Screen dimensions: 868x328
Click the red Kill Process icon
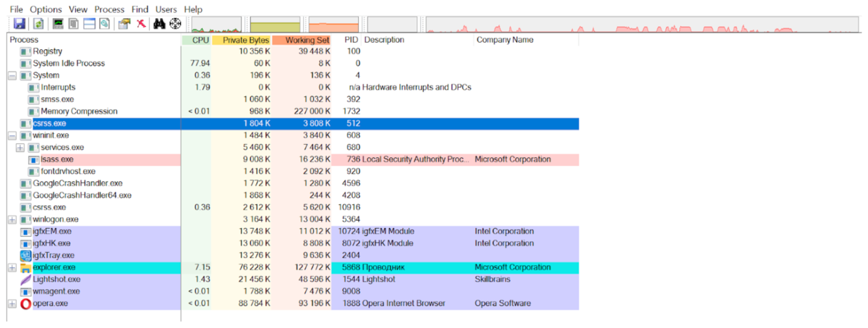click(141, 24)
